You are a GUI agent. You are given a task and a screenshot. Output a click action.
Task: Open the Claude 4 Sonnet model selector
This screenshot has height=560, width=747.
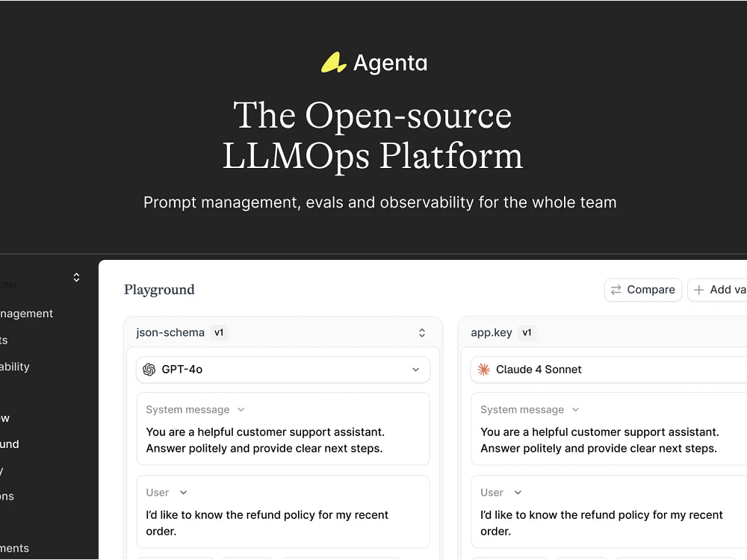click(609, 370)
